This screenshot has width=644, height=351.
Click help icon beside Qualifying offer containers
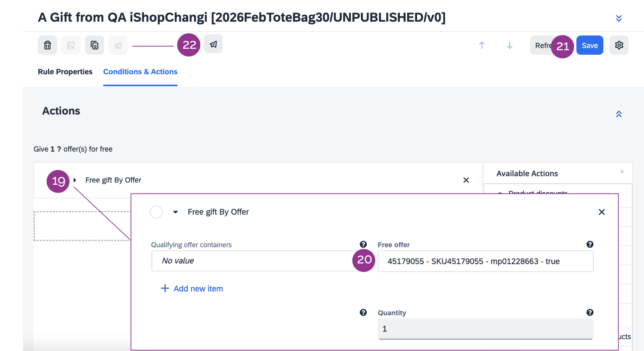363,244
